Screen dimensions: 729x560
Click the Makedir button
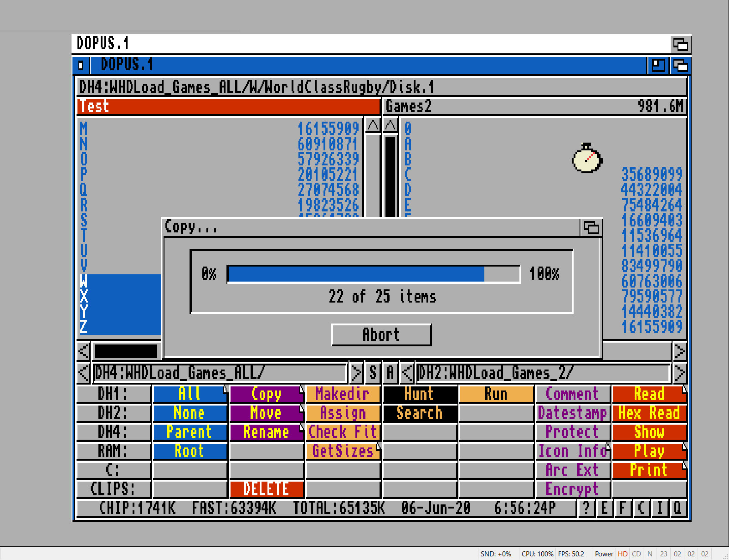[343, 394]
